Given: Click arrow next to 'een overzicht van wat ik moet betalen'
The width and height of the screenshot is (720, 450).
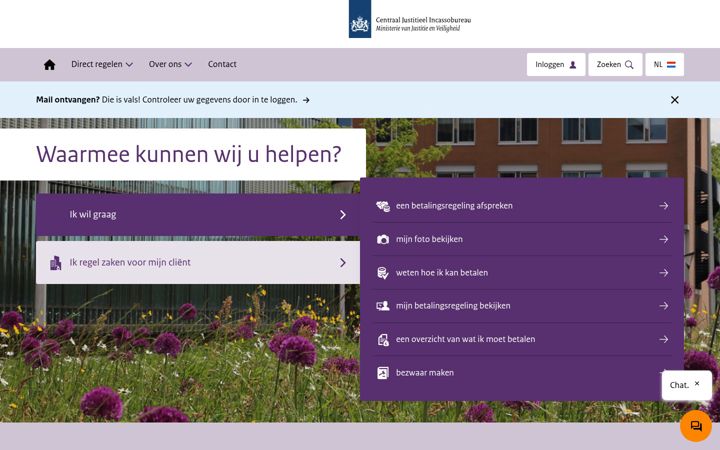Looking at the screenshot, I should point(664,339).
